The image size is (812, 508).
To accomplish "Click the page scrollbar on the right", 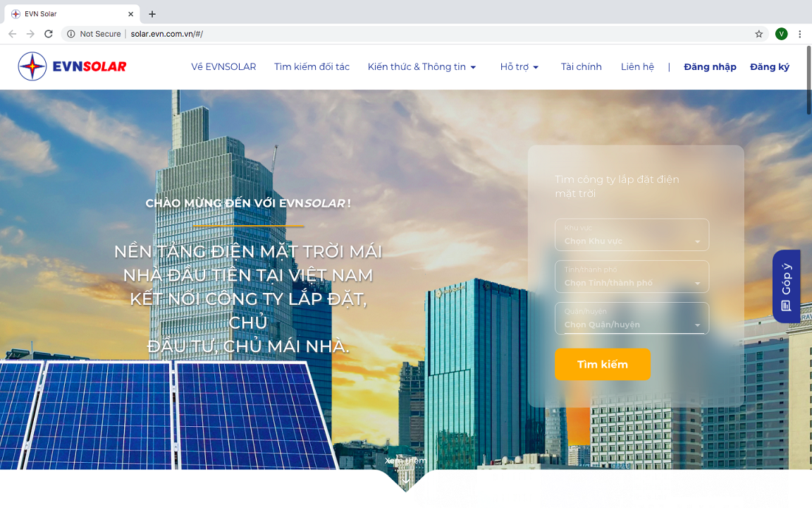I will [x=808, y=99].
